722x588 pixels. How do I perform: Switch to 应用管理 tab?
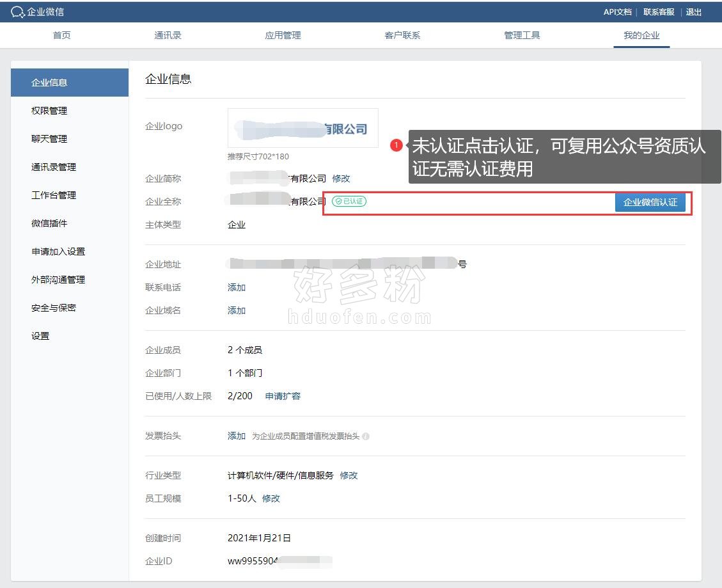pos(283,35)
